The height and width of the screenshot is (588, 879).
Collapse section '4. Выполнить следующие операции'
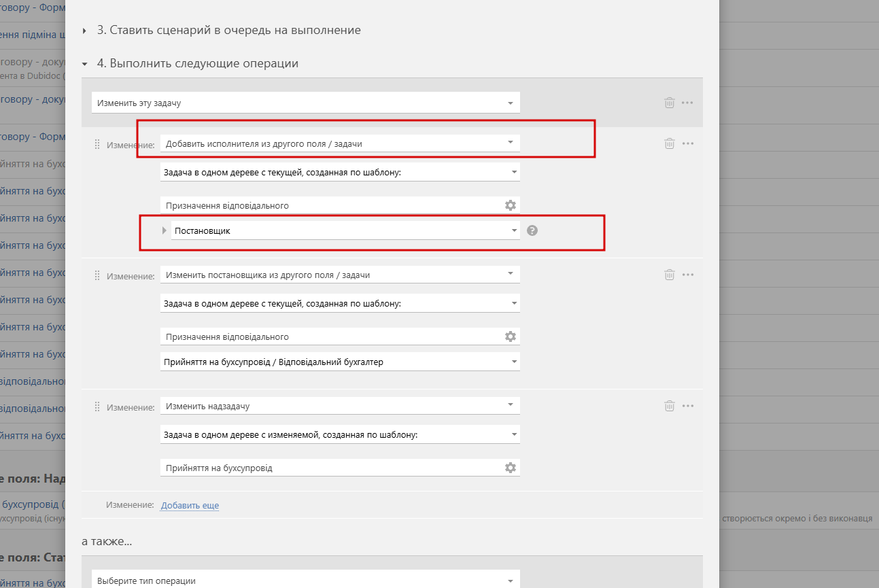click(85, 64)
